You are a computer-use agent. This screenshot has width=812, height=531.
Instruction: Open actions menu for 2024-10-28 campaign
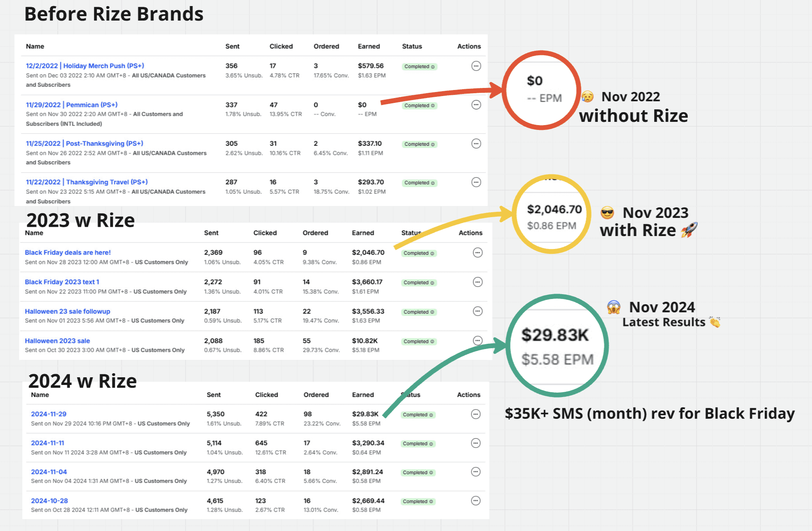476,501
